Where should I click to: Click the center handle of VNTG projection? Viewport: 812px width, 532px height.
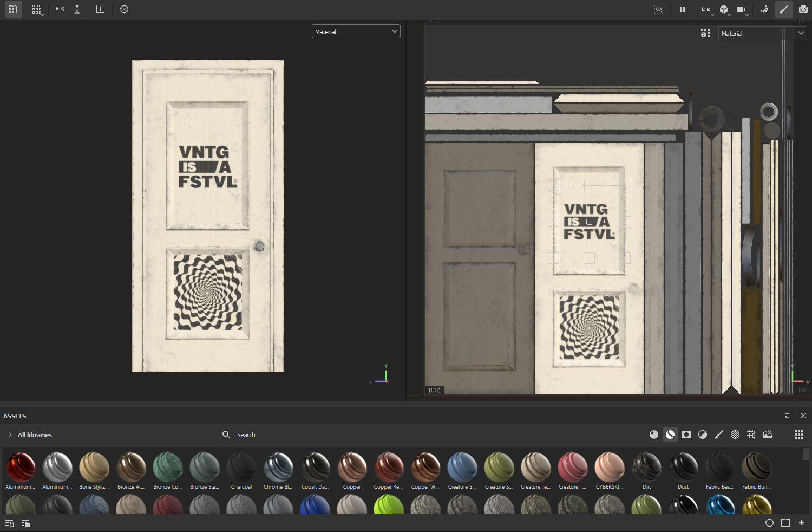[590, 222]
